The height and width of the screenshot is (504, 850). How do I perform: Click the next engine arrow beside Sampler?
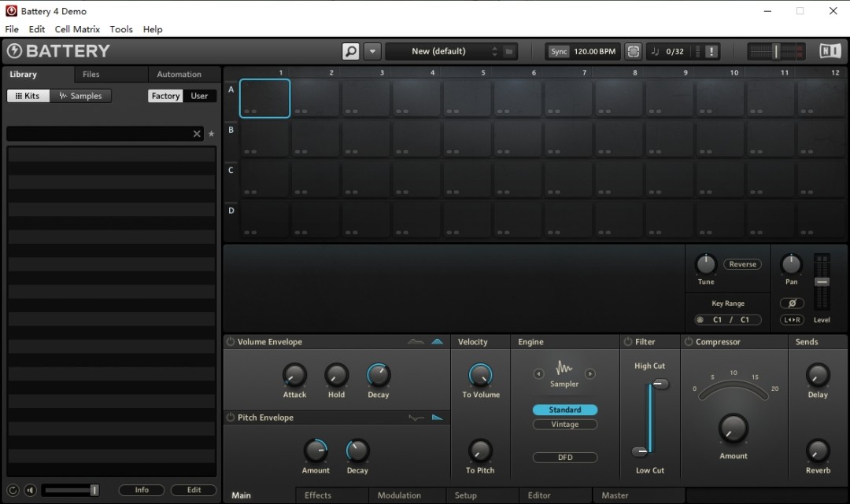(590, 373)
